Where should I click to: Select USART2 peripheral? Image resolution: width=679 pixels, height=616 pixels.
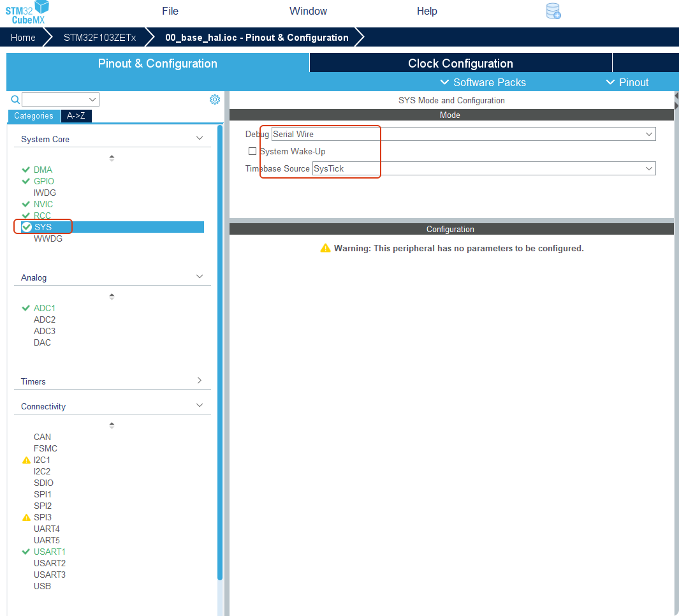coord(50,563)
